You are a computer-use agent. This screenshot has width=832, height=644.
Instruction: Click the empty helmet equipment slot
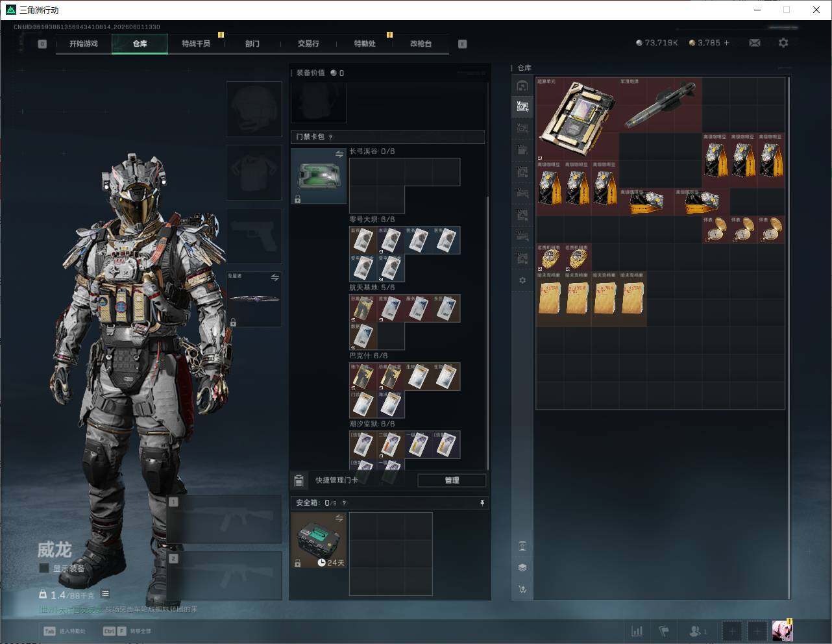tap(254, 108)
